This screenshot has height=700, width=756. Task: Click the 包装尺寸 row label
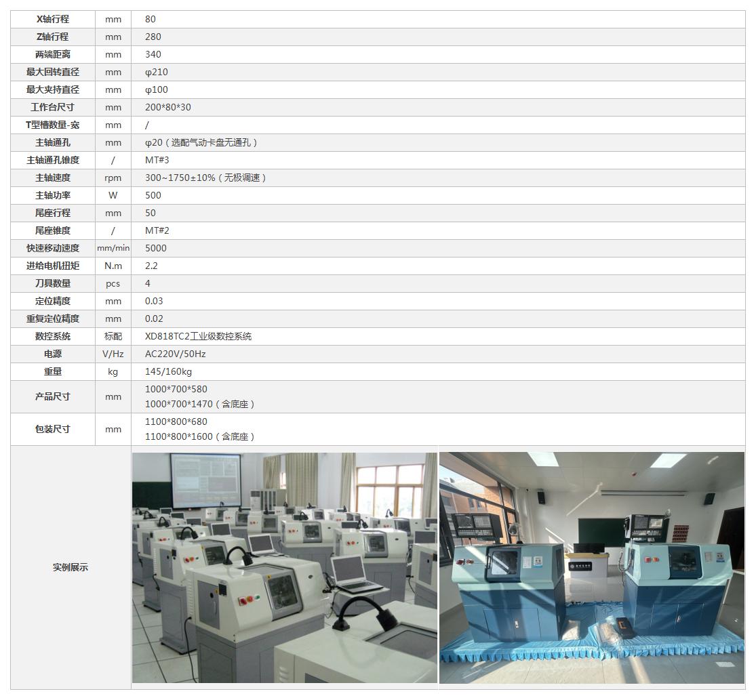pyautogui.click(x=53, y=429)
